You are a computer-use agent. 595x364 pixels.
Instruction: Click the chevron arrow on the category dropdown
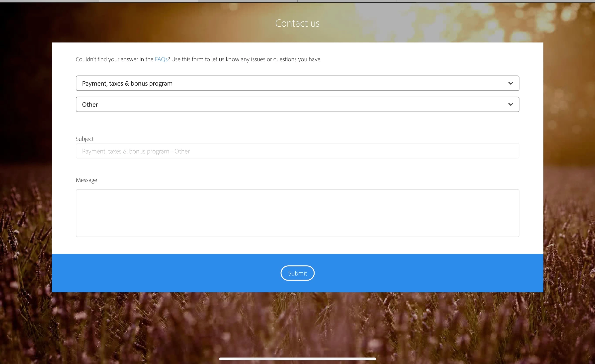click(510, 83)
